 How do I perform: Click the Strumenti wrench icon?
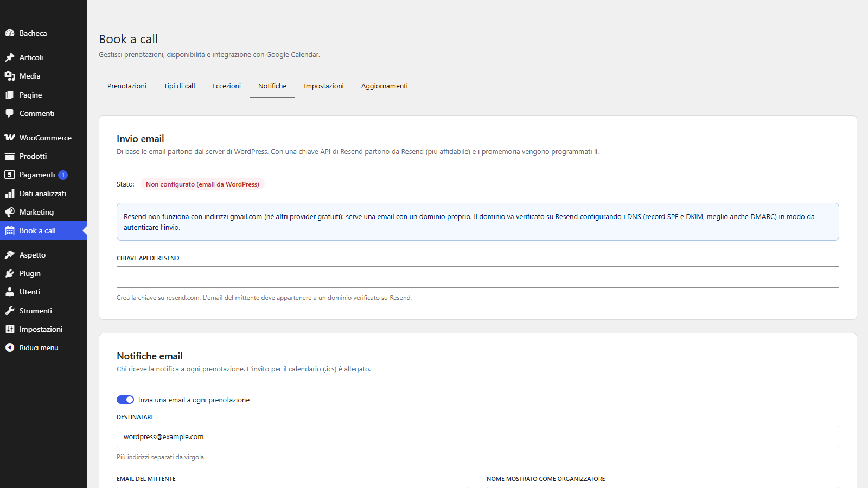click(10, 311)
